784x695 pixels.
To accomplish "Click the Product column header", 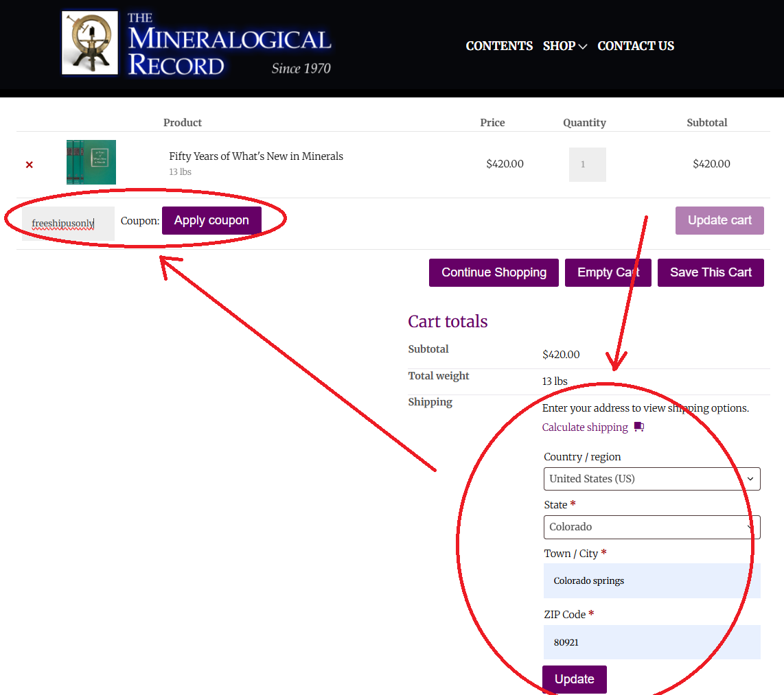I will click(x=183, y=122).
